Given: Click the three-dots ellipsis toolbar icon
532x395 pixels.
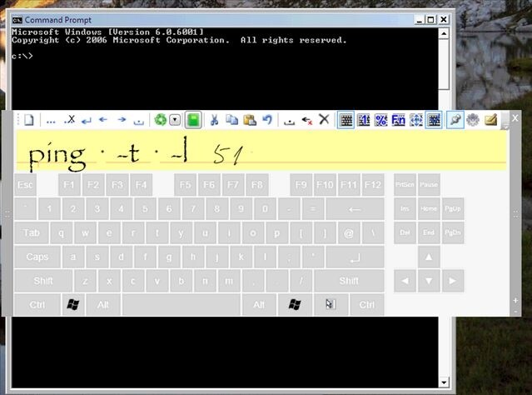Looking at the screenshot, I should pos(51,122).
